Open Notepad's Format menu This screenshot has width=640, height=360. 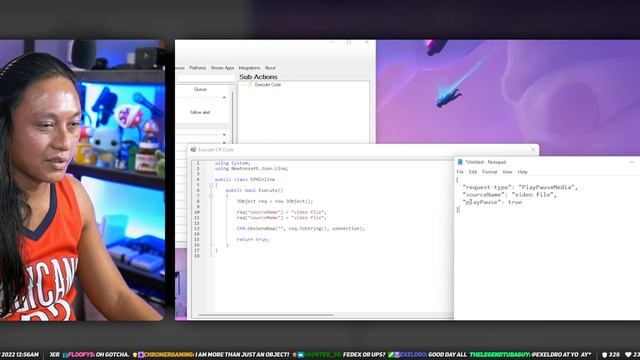(x=489, y=172)
